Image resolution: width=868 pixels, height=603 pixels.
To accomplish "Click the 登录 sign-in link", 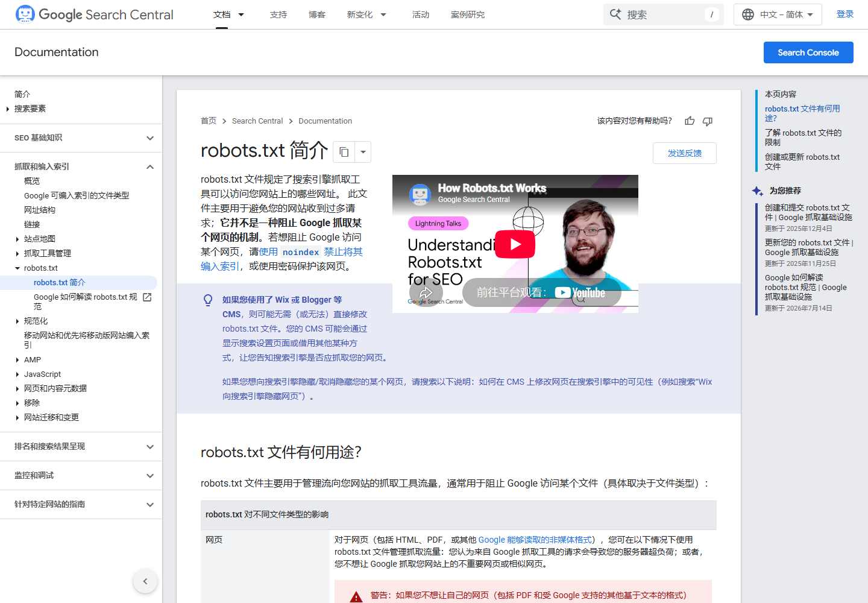I will click(845, 14).
